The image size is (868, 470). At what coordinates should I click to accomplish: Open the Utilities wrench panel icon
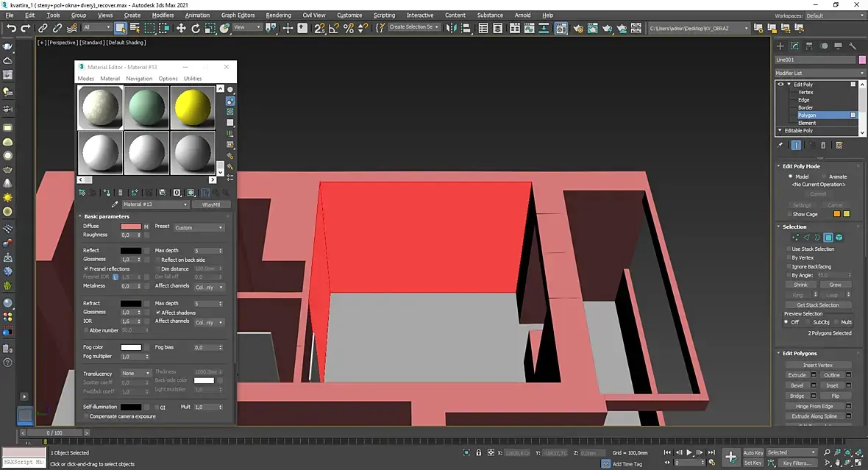pos(853,46)
